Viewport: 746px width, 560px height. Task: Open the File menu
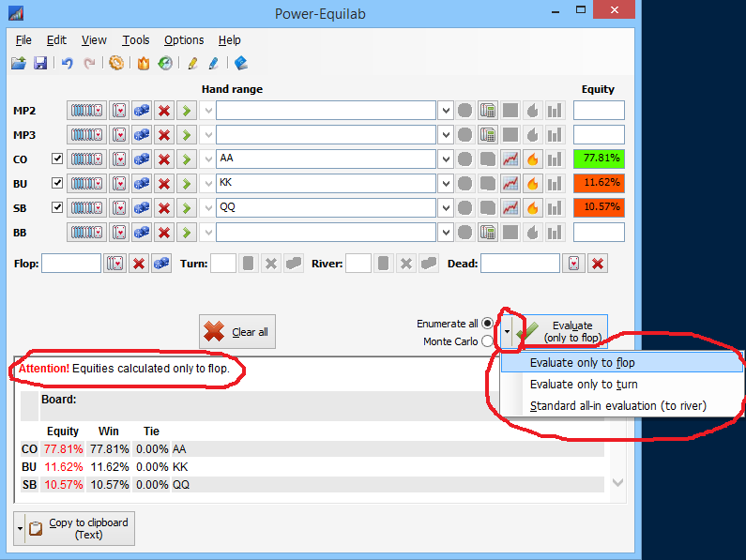pyautogui.click(x=23, y=40)
